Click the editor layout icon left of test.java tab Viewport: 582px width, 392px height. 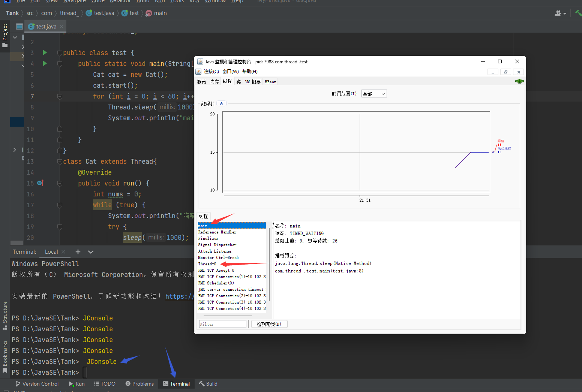[x=19, y=27]
